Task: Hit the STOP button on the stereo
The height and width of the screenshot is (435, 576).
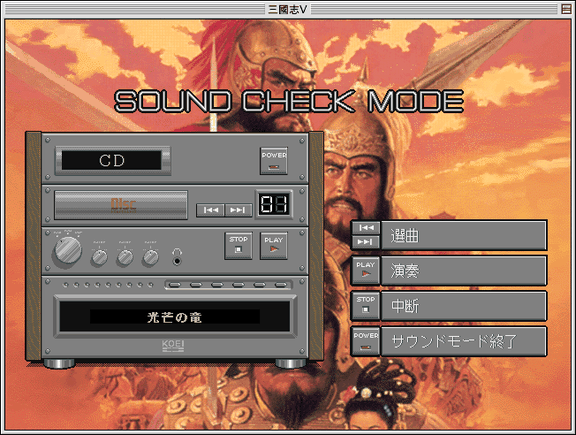Action: [238, 245]
